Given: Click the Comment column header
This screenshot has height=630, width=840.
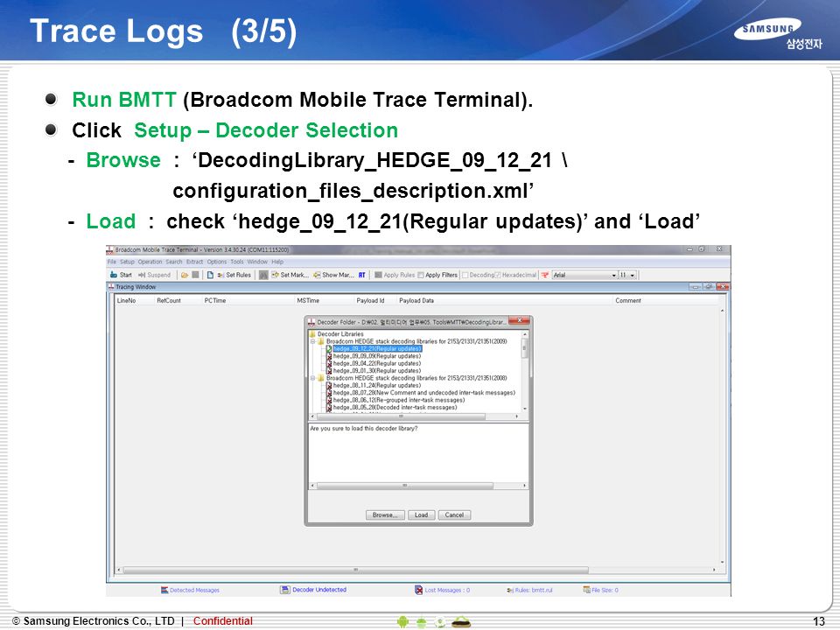Looking at the screenshot, I should (628, 300).
